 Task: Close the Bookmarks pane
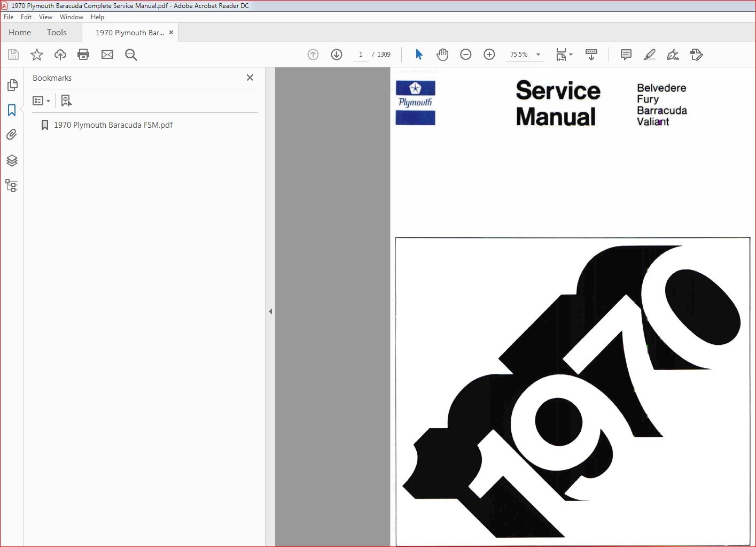(250, 78)
